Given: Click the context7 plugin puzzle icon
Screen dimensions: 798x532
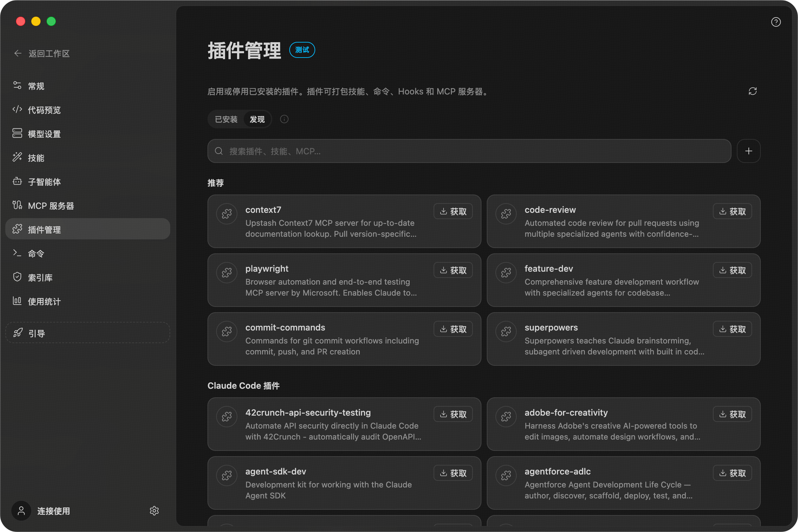Looking at the screenshot, I should click(x=227, y=214).
